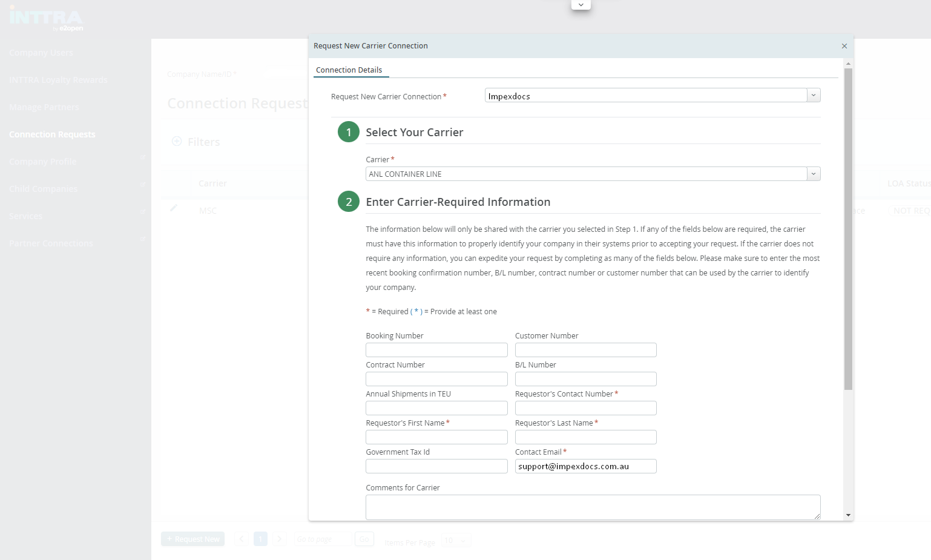
Task: Click the Partner Connections external link icon
Action: coord(143,239)
